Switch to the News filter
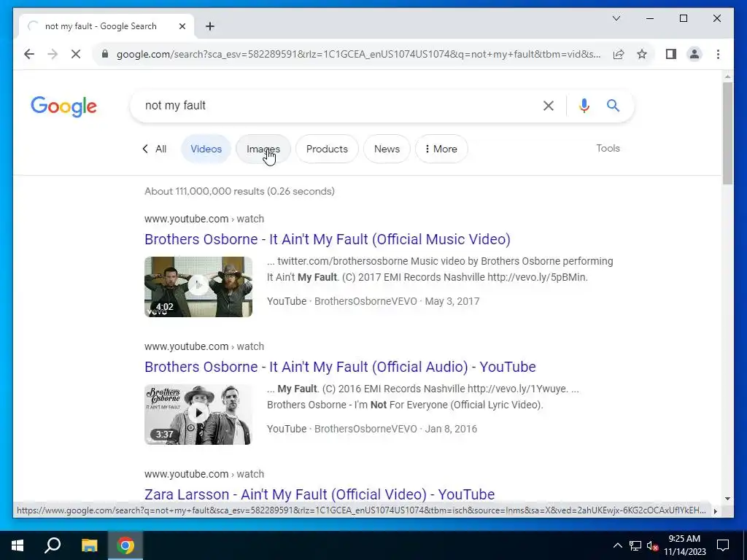Viewport: 747px width, 560px height. click(x=387, y=149)
